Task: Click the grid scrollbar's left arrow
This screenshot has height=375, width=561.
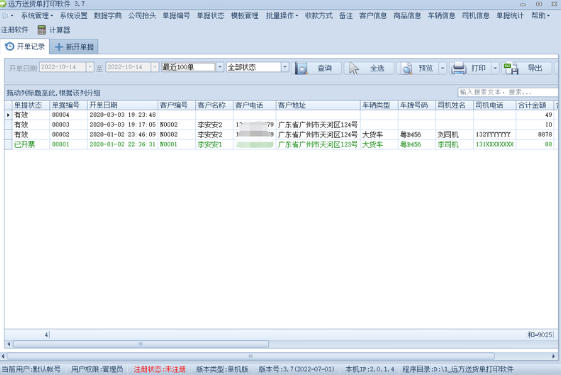Action: (9, 344)
